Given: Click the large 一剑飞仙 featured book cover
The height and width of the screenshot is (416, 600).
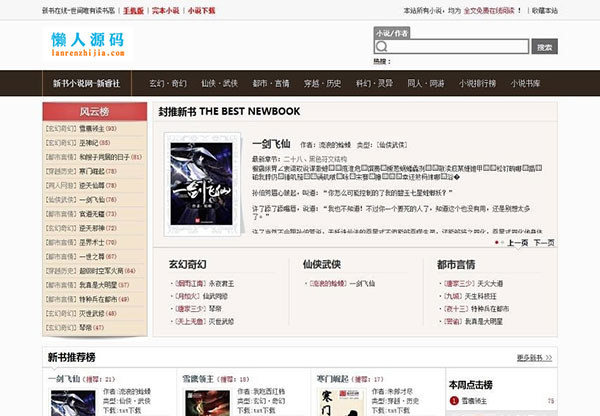Looking at the screenshot, I should 201,184.
